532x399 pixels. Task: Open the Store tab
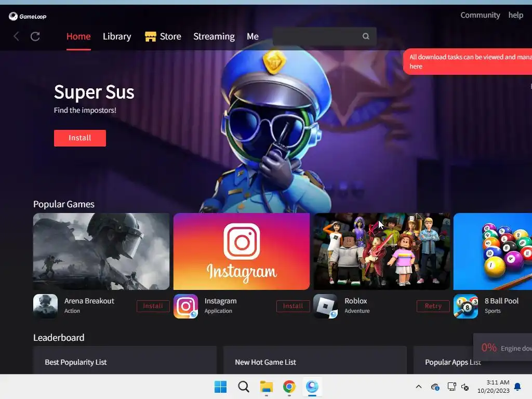point(170,36)
